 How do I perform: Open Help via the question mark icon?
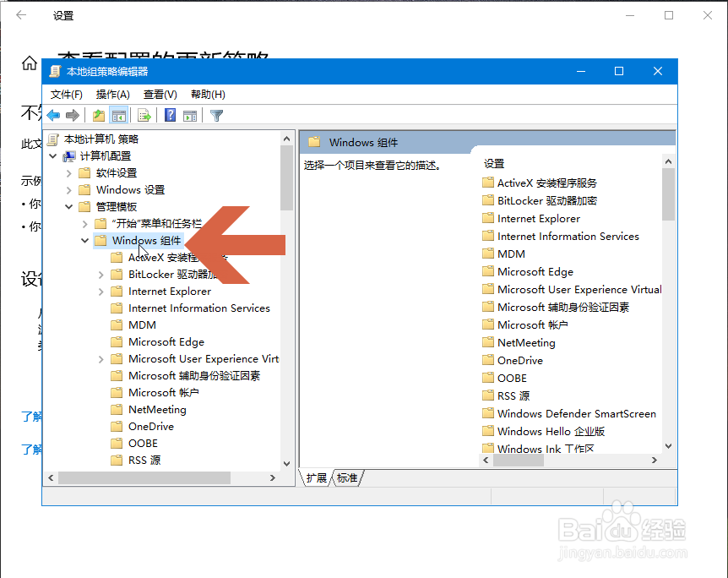tap(171, 115)
